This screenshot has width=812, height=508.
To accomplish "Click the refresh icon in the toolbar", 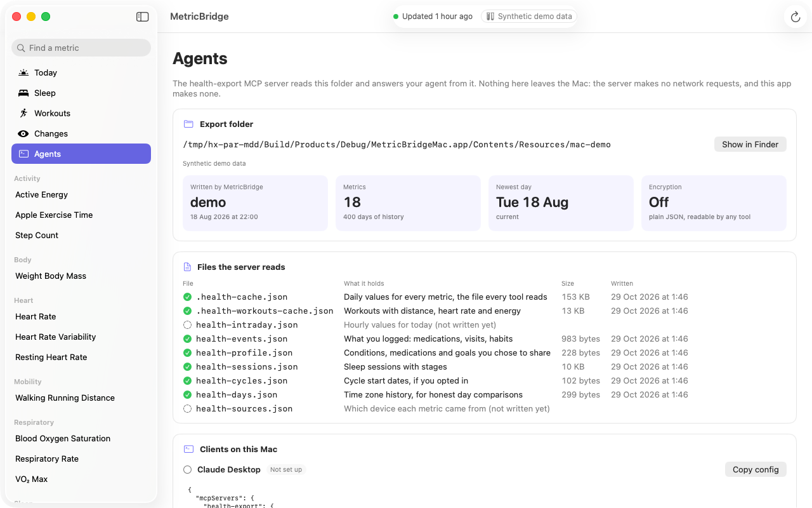I will [796, 17].
